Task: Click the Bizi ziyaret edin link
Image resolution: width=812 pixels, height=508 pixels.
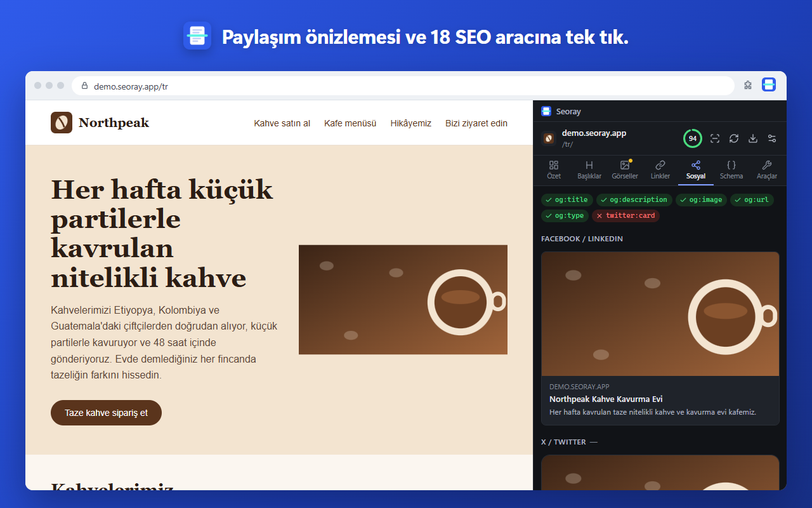Action: tap(476, 123)
